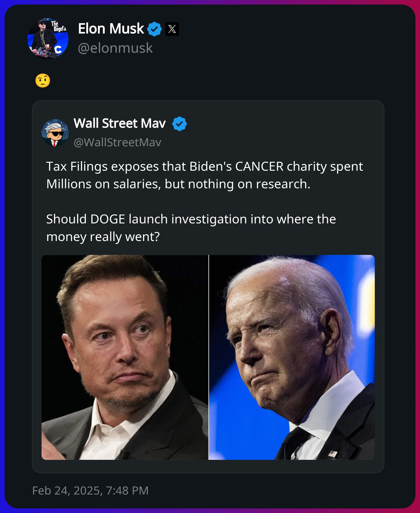
Task: Open the Elon Musk display name
Action: 111,29
